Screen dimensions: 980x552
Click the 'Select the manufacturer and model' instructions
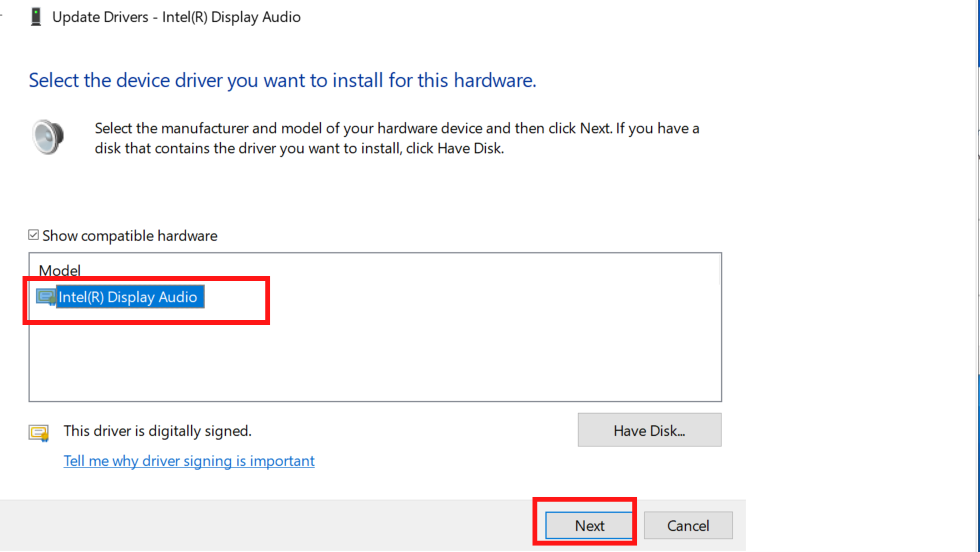(397, 138)
